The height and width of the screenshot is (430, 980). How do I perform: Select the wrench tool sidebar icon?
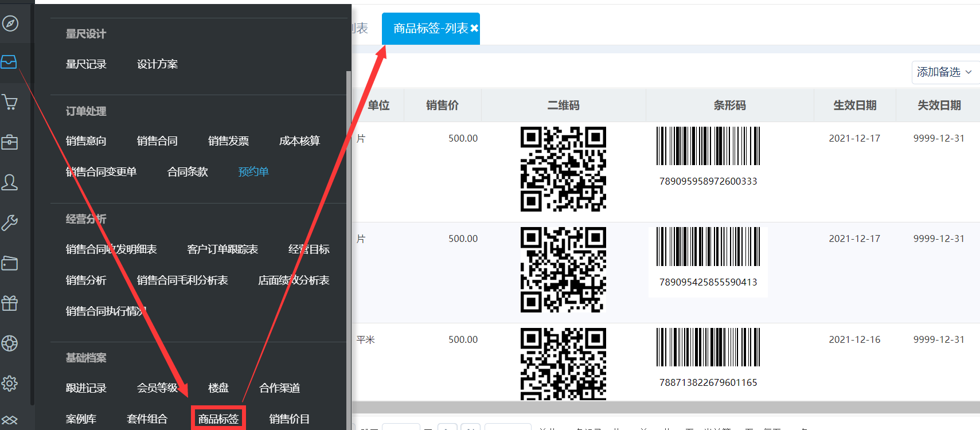10,222
